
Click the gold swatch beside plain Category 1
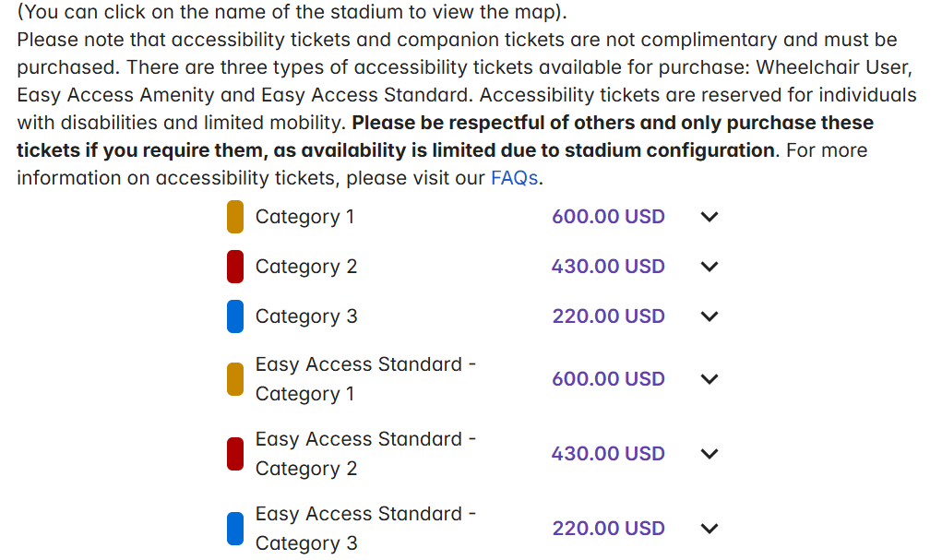(235, 217)
